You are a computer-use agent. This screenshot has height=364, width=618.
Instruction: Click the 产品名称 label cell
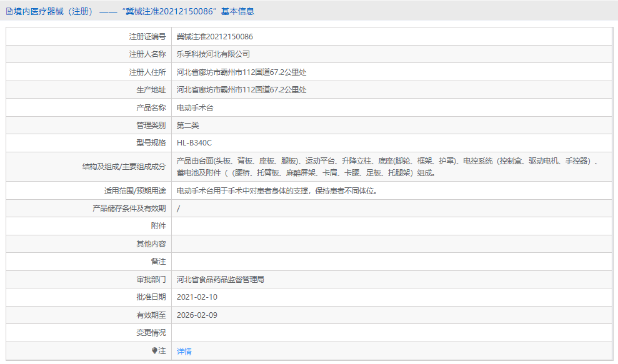point(89,107)
